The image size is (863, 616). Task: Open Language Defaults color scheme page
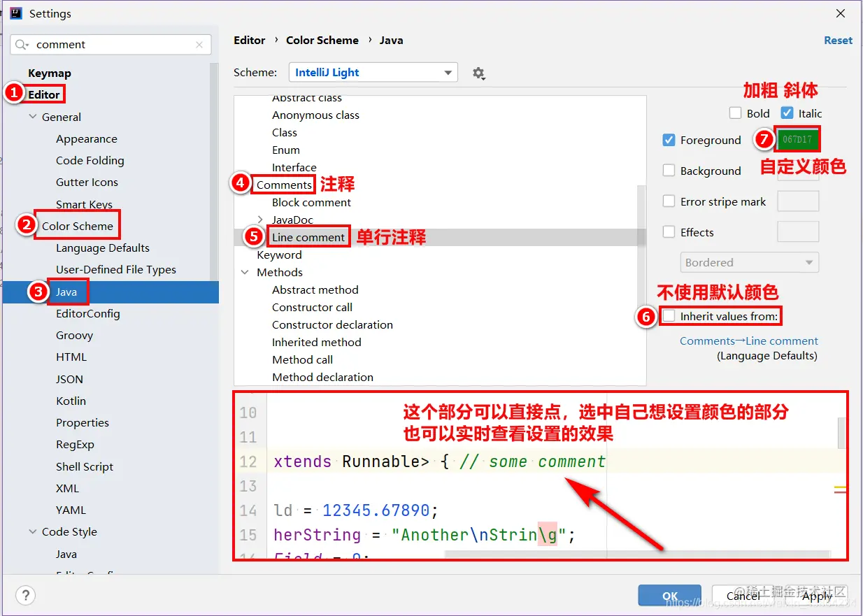(103, 248)
